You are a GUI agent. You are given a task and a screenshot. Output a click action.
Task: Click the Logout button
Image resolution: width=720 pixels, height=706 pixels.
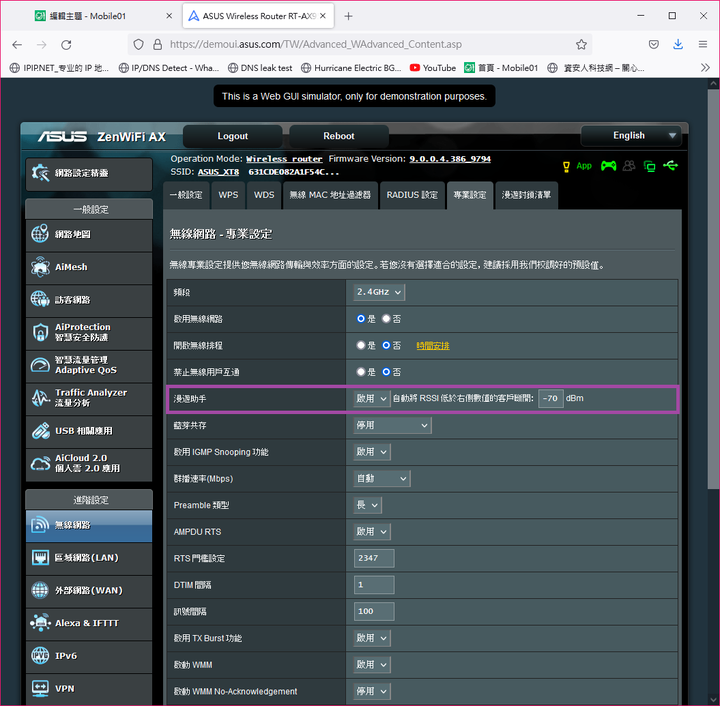(x=232, y=136)
